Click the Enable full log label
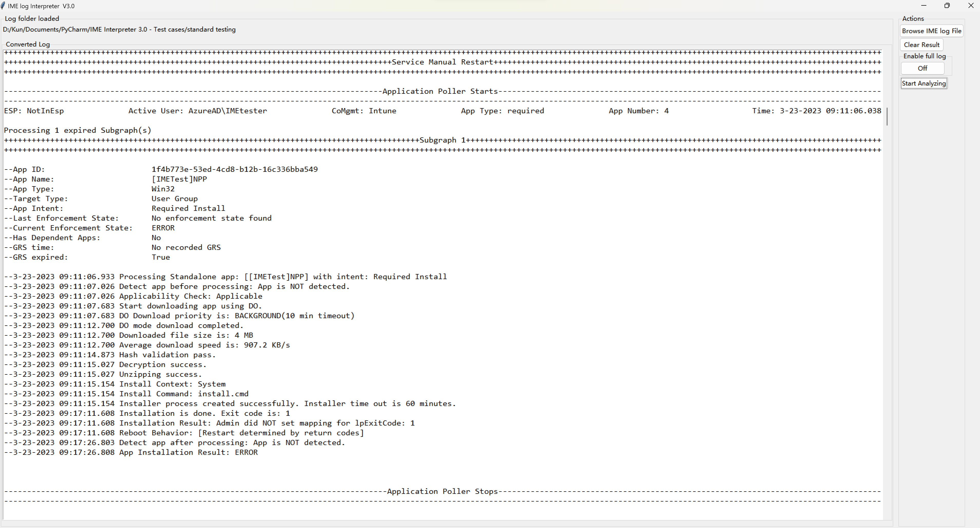 tap(924, 56)
